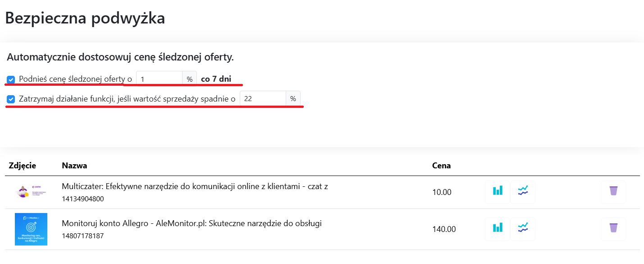Open the Multiczater offer name link
644x264 pixels.
[195, 187]
